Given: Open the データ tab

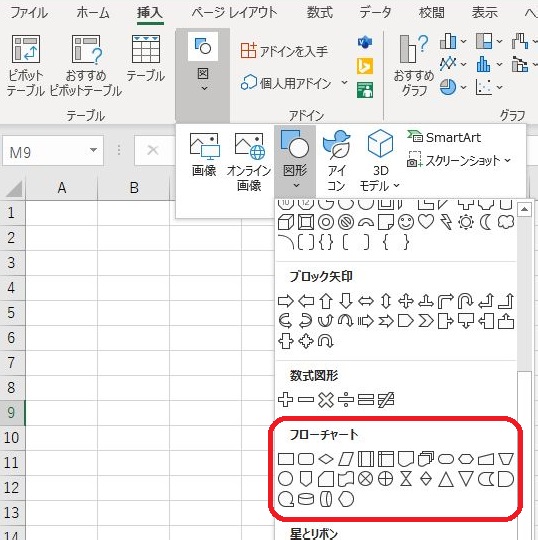Looking at the screenshot, I should [375, 13].
